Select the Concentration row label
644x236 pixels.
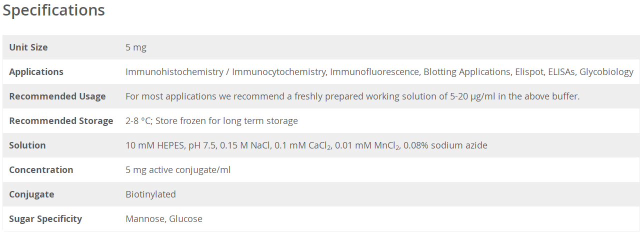click(x=41, y=170)
